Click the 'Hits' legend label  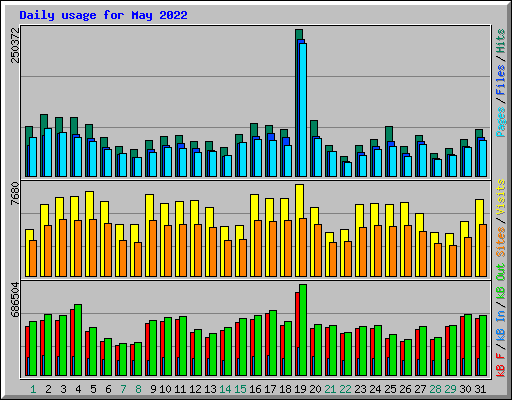coord(501,41)
